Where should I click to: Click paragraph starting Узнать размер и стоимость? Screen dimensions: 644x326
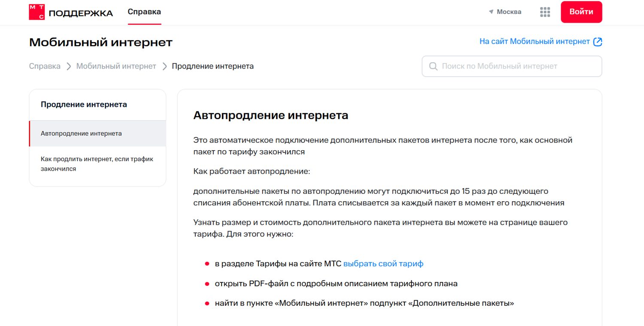point(380,229)
